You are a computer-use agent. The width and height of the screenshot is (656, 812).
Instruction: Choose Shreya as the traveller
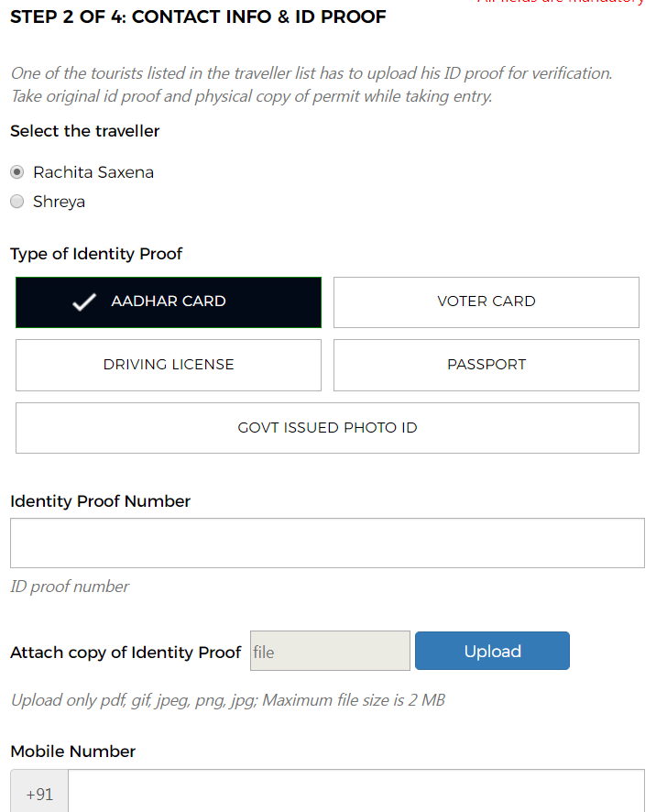(16, 203)
